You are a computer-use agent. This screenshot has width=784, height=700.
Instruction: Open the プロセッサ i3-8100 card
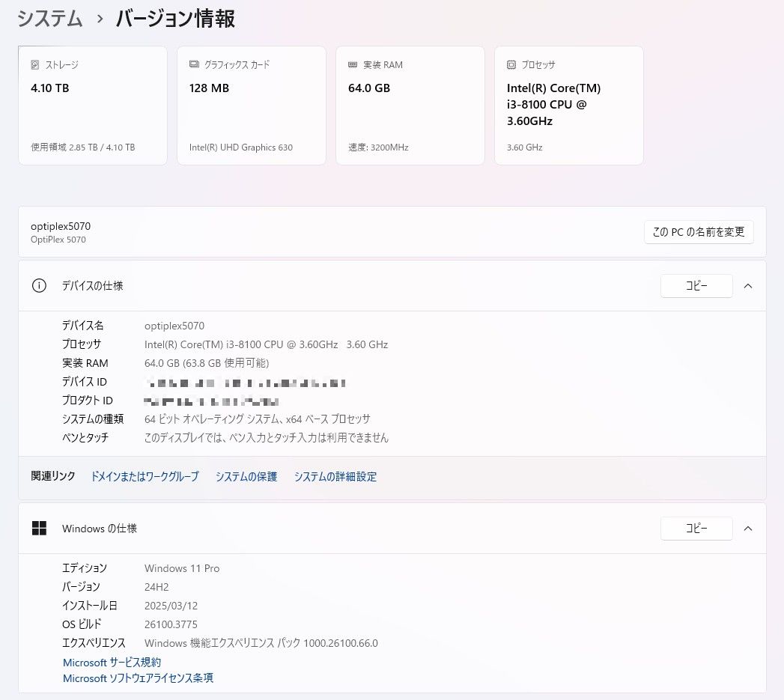(x=569, y=106)
